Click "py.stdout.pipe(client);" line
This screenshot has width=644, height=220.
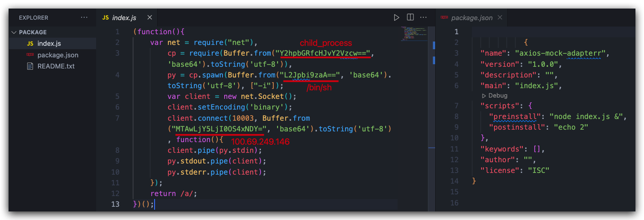point(217,161)
